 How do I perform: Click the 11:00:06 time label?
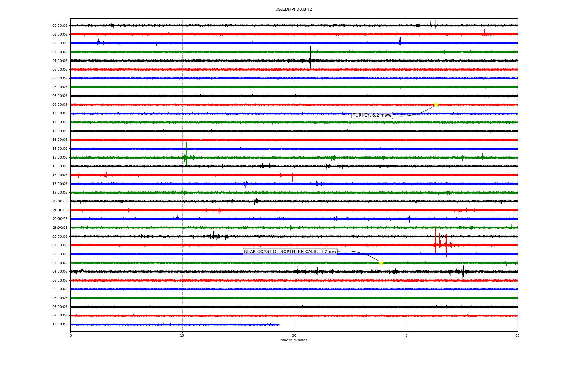[x=60, y=122]
